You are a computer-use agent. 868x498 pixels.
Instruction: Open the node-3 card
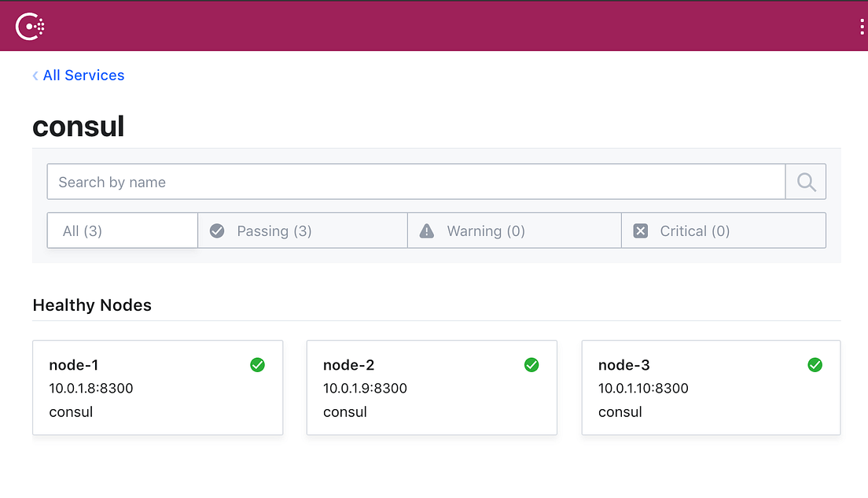[712, 388]
